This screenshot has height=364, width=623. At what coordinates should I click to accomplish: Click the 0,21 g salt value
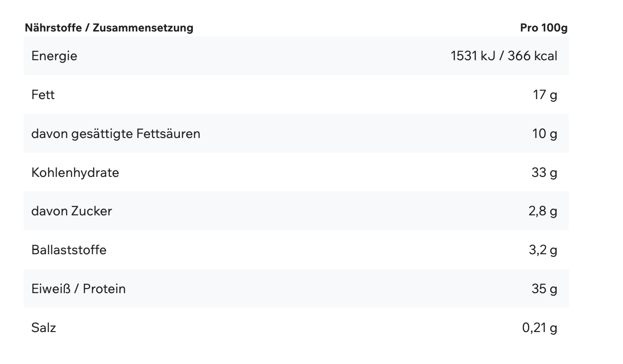pos(540,328)
